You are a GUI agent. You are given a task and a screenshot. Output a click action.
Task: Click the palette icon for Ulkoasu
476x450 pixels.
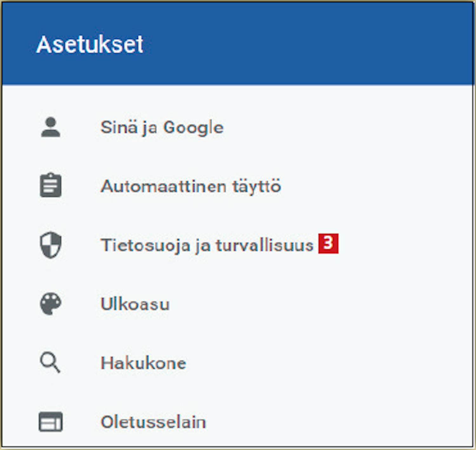tap(50, 304)
